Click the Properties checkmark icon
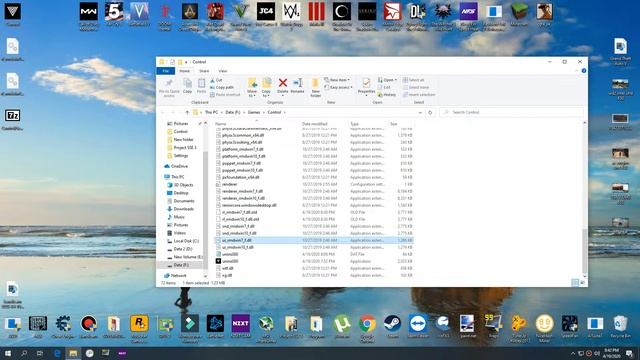Screen dimensions: 640x360 pos(366,83)
